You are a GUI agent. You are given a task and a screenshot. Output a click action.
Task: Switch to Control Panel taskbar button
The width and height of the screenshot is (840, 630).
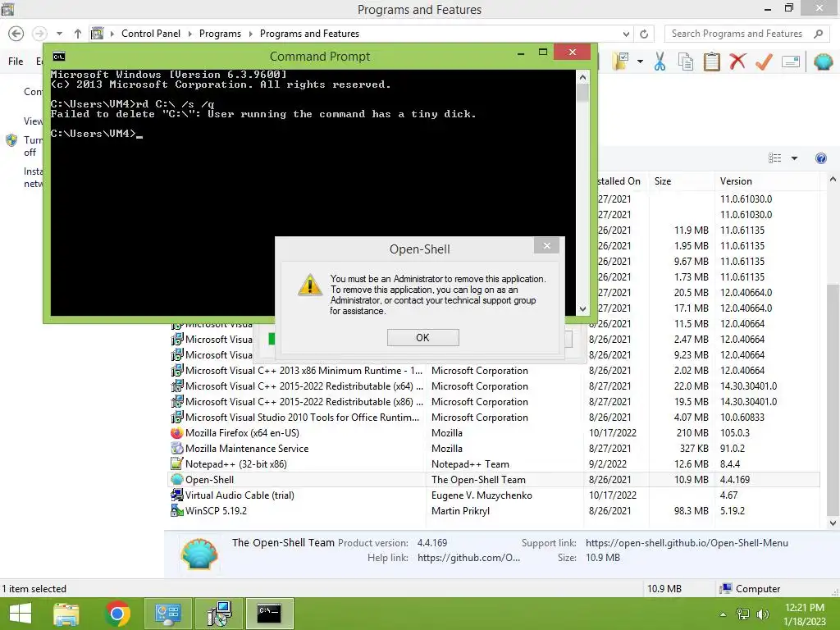point(167,614)
